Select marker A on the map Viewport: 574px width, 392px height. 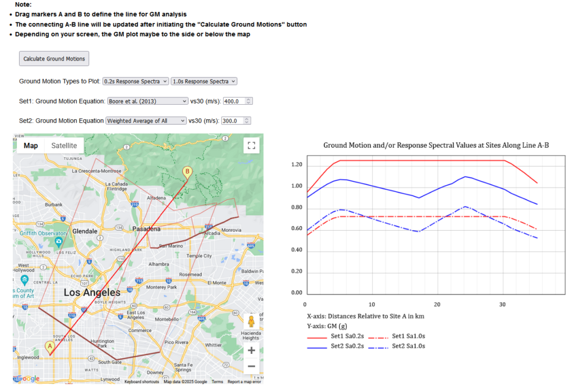(50, 348)
